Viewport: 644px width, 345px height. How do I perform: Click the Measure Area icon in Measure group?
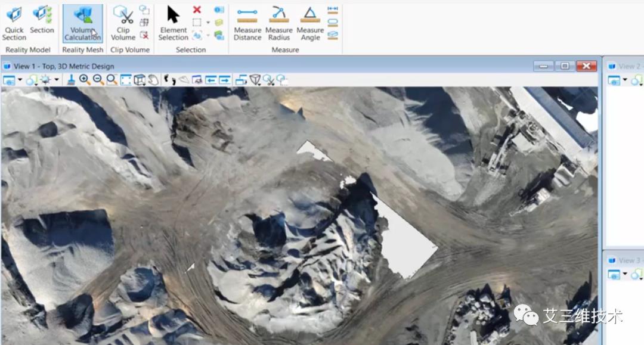point(333,22)
